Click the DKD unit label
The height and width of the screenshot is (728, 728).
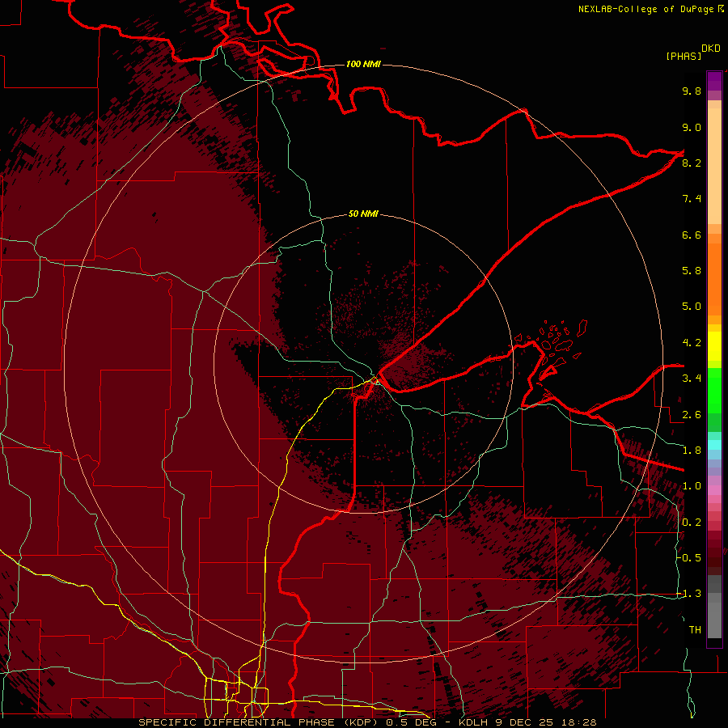point(710,49)
